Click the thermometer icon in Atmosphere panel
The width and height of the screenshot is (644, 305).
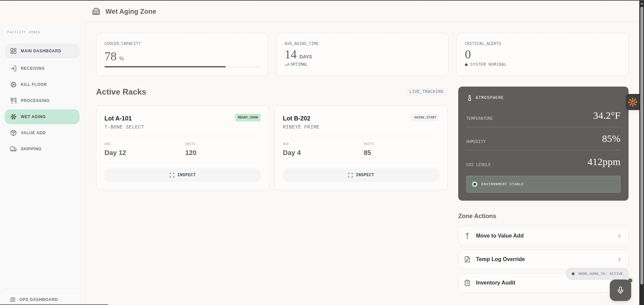[x=470, y=98]
